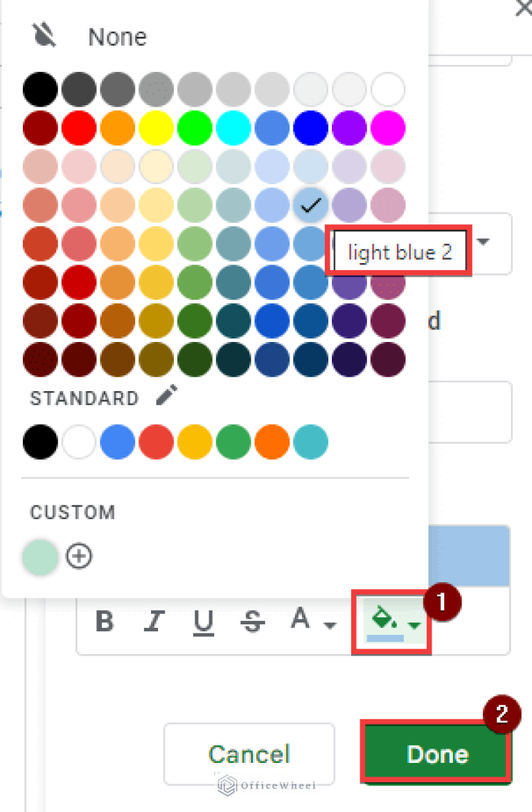Select the black swatch in the top row
The image size is (532, 812).
point(40,89)
